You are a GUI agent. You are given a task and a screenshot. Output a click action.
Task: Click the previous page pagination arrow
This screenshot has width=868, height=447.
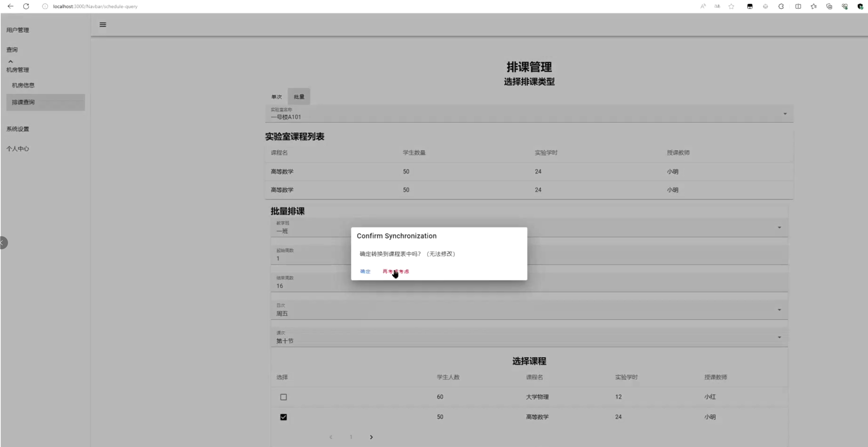coord(331,437)
